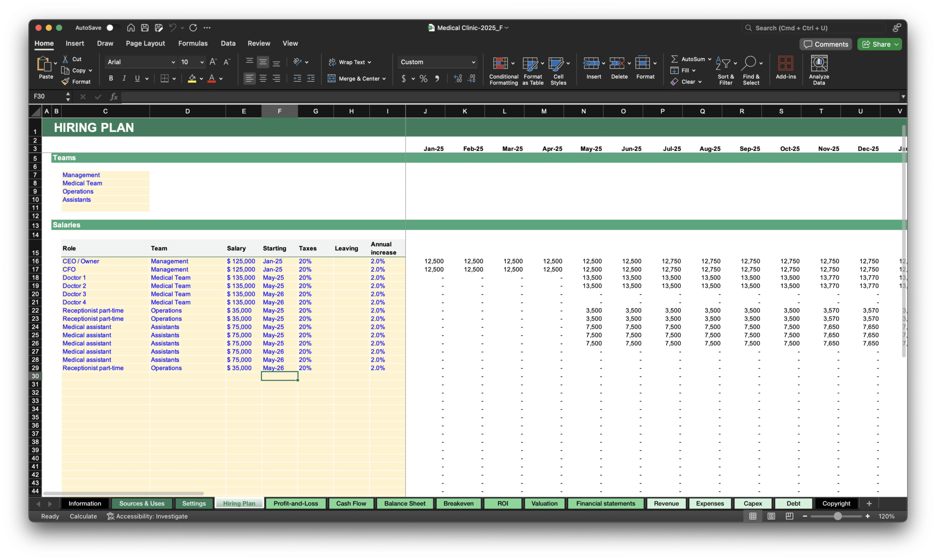The image size is (936, 560).
Task: Toggle middle vertical alignment
Action: pyautogui.click(x=263, y=62)
